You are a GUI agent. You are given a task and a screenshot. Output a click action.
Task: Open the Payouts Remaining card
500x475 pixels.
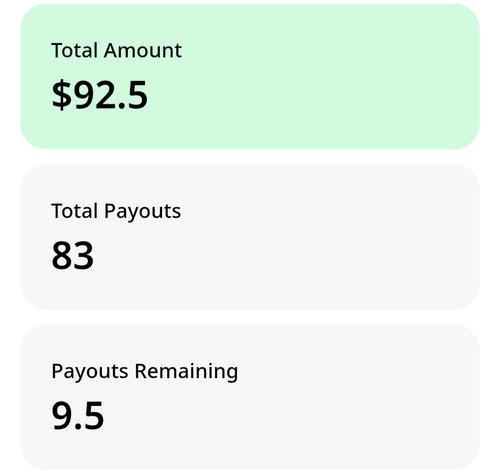tap(250, 397)
